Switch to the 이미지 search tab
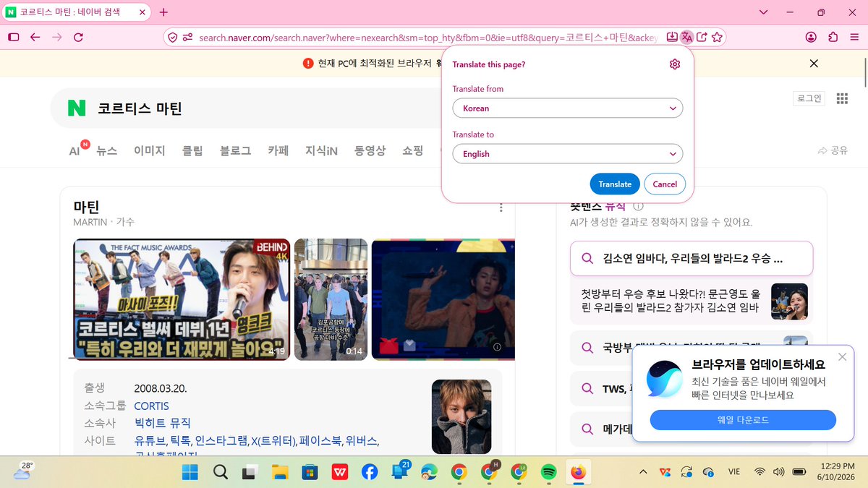Viewport: 868px width, 488px height. 150,150
